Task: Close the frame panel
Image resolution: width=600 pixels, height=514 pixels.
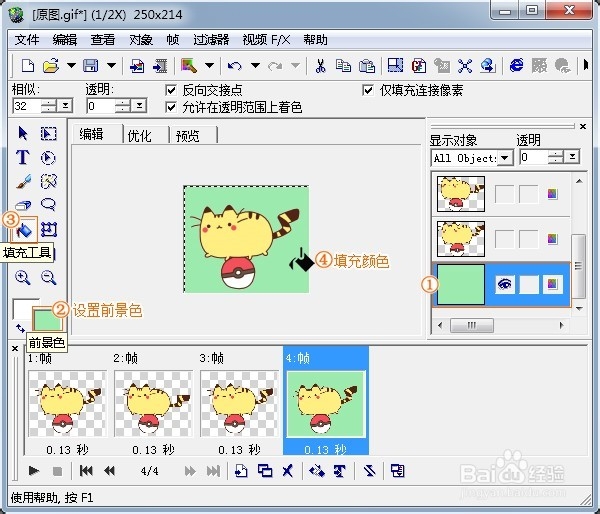Action: coord(15,349)
